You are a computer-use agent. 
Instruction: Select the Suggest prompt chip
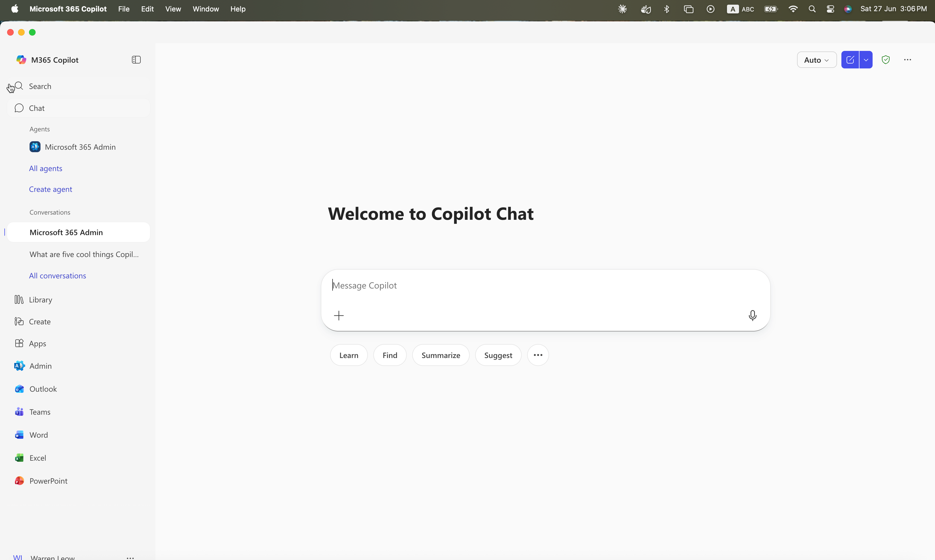click(x=498, y=355)
